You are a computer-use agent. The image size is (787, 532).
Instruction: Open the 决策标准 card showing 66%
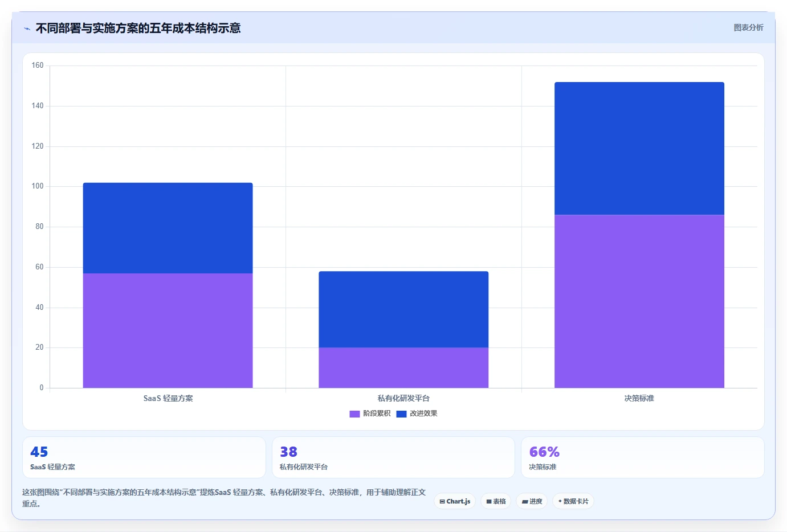point(643,457)
